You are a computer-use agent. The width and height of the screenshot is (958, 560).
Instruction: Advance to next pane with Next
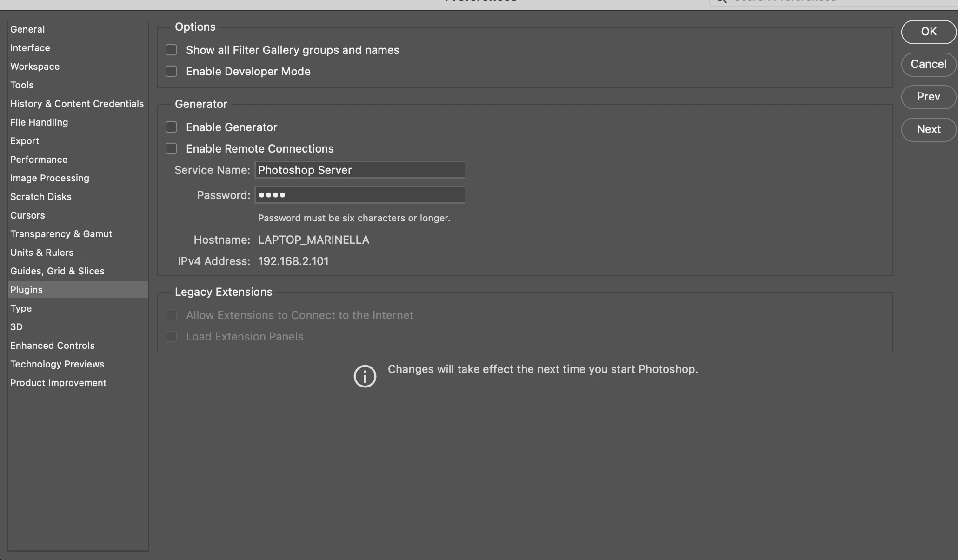point(928,129)
